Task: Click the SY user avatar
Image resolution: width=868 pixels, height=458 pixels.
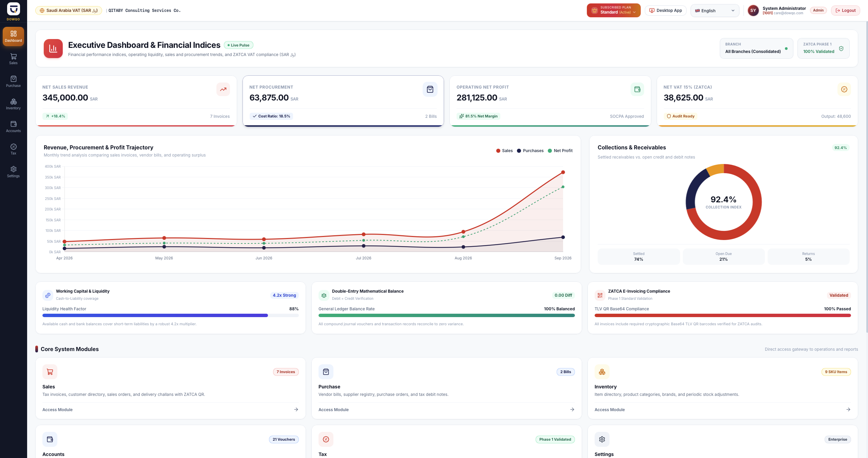Action: 753,11
